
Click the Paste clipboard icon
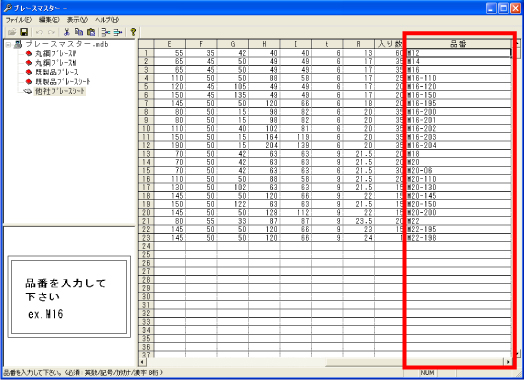pos(91,32)
